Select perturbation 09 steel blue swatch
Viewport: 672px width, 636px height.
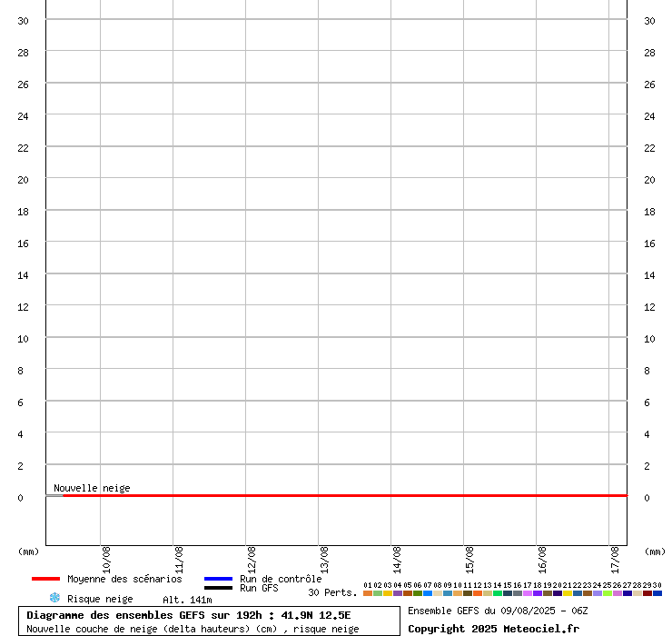448,593
